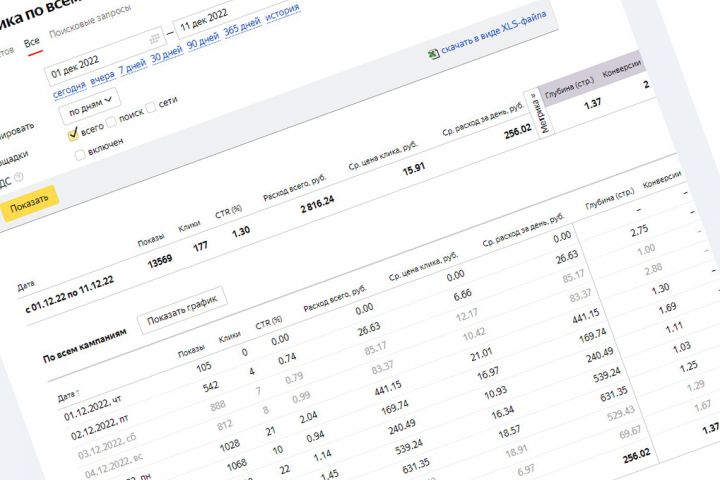Click «CTR (%)» header in daily table
720x480 pixels.
(269, 322)
